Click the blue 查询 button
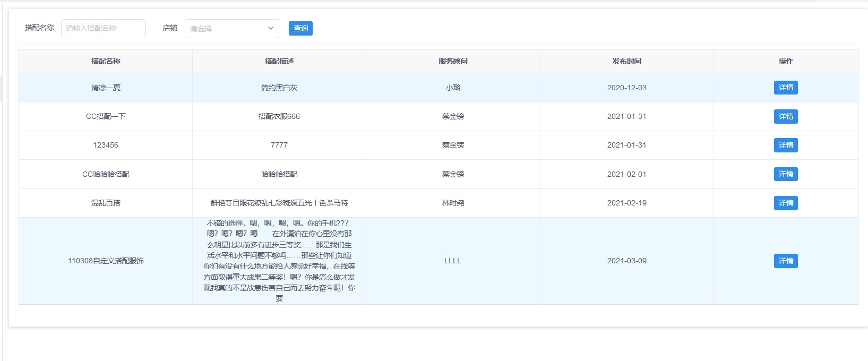The width and height of the screenshot is (868, 361). coord(300,29)
